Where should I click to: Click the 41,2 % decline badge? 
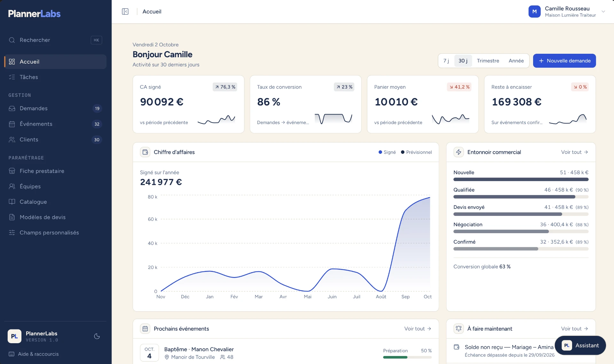(x=459, y=87)
